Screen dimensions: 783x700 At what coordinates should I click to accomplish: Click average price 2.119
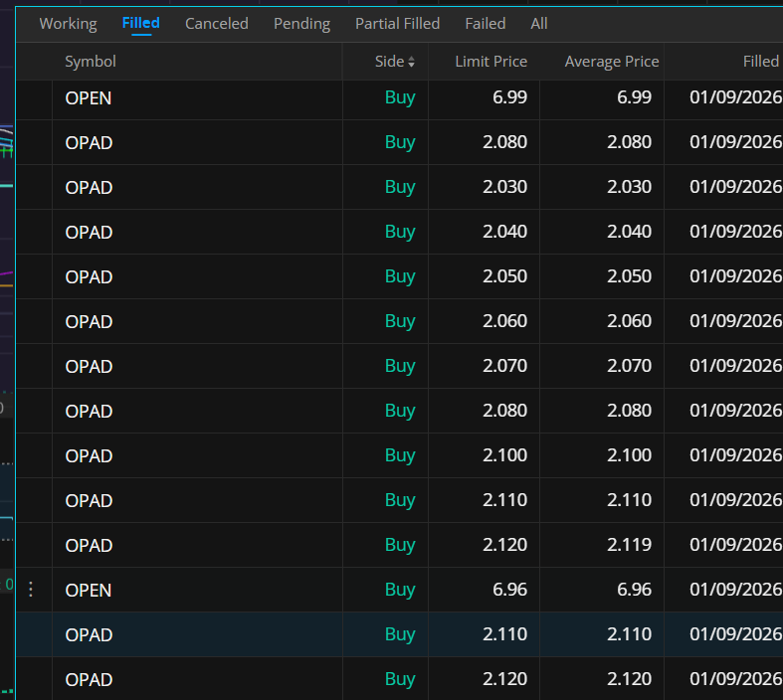click(629, 544)
